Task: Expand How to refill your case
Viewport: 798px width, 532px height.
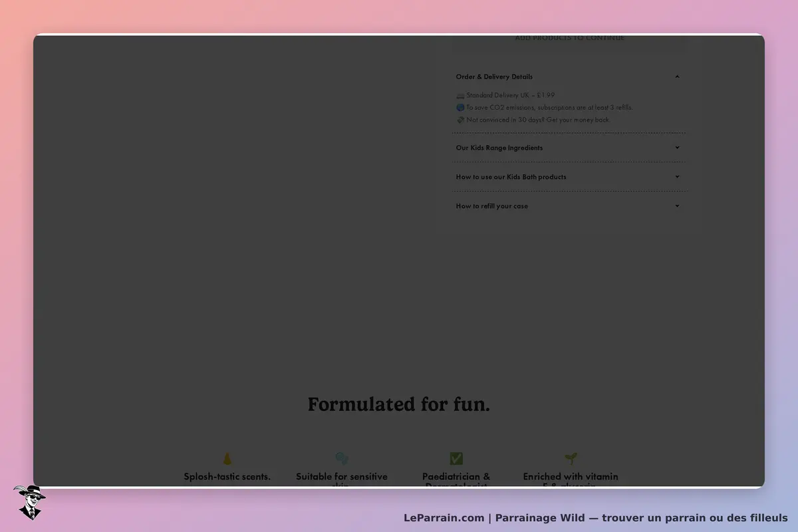Action: (x=569, y=206)
